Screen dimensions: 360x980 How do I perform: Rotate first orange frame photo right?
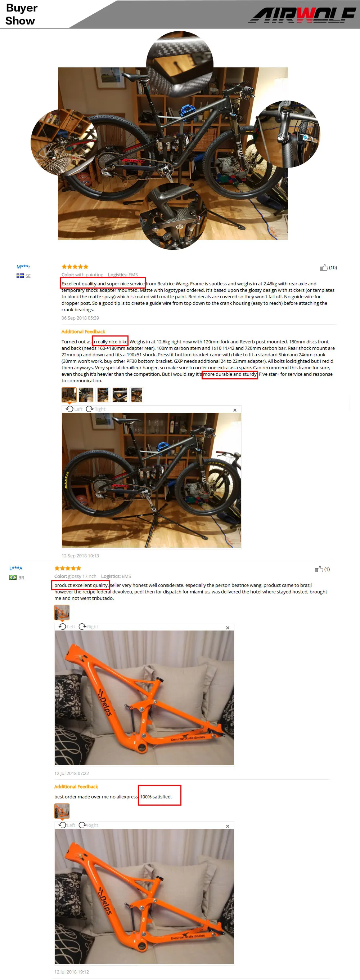point(88,627)
